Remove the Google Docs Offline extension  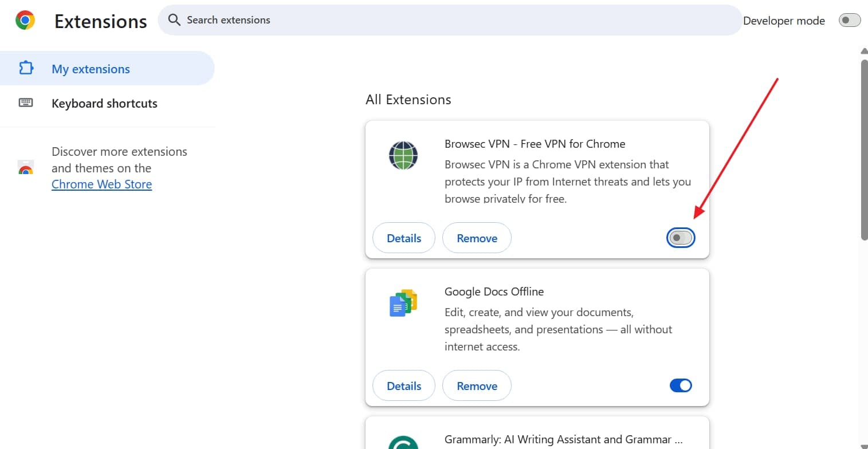477,385
